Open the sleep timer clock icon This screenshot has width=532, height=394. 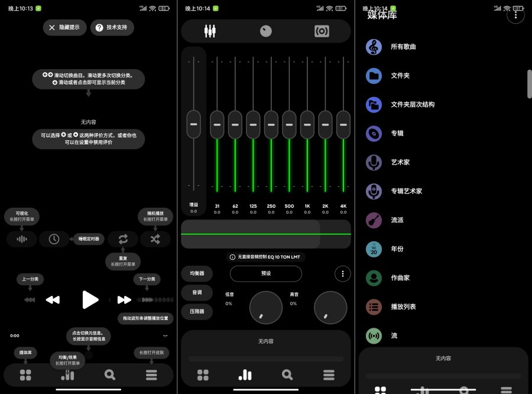54,239
